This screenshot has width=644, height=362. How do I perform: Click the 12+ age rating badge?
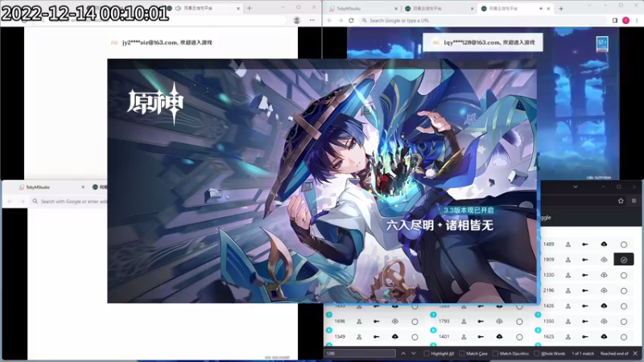(602, 44)
